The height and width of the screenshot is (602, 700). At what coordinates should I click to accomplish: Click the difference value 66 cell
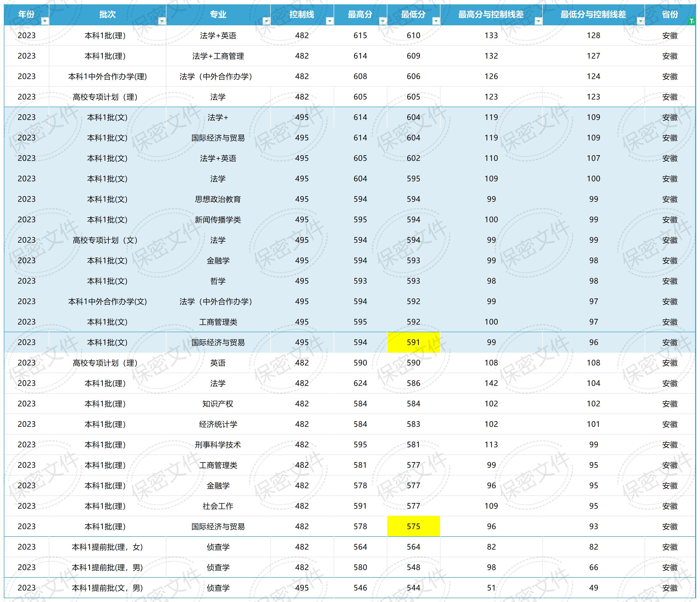coord(594,567)
